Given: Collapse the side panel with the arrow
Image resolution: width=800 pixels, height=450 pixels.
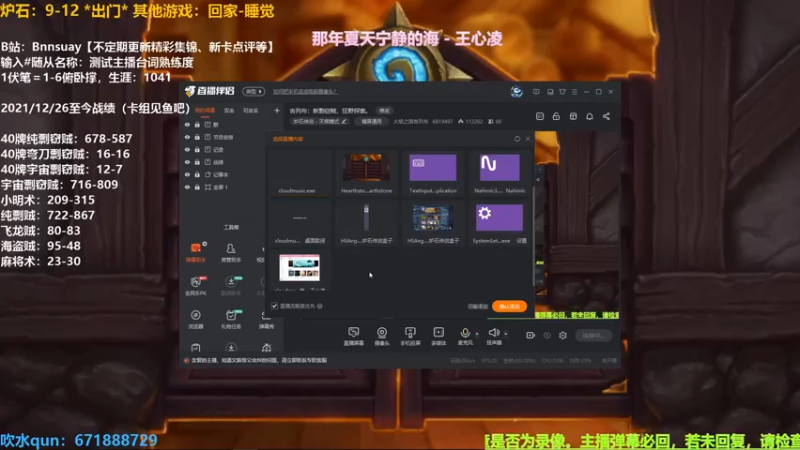Looking at the screenshot, I should point(538,180).
